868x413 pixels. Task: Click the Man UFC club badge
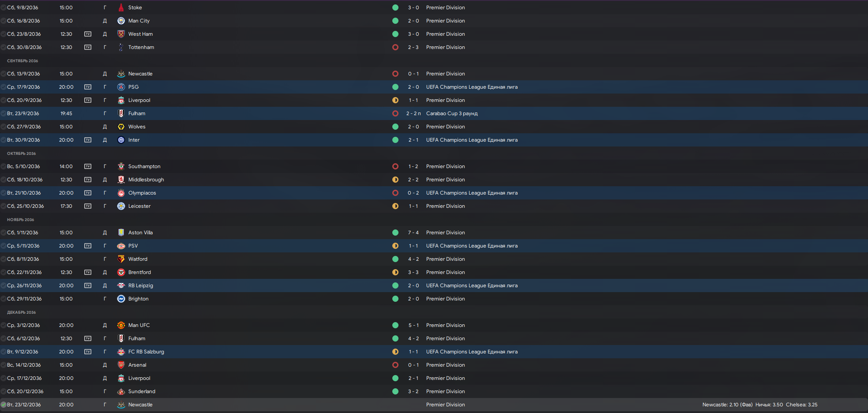click(121, 325)
